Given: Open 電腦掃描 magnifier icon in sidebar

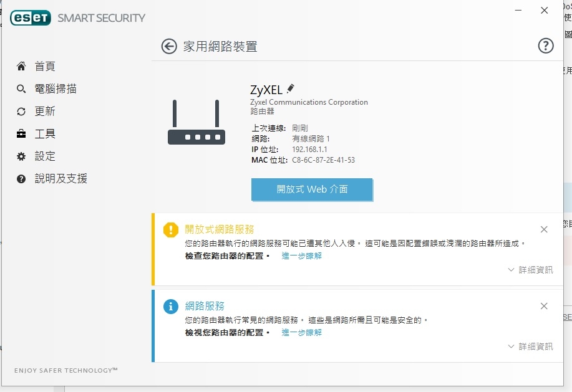Looking at the screenshot, I should (x=21, y=88).
